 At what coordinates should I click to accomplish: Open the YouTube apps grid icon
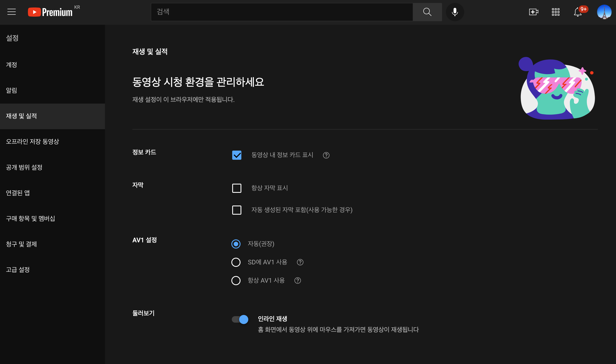coord(555,12)
